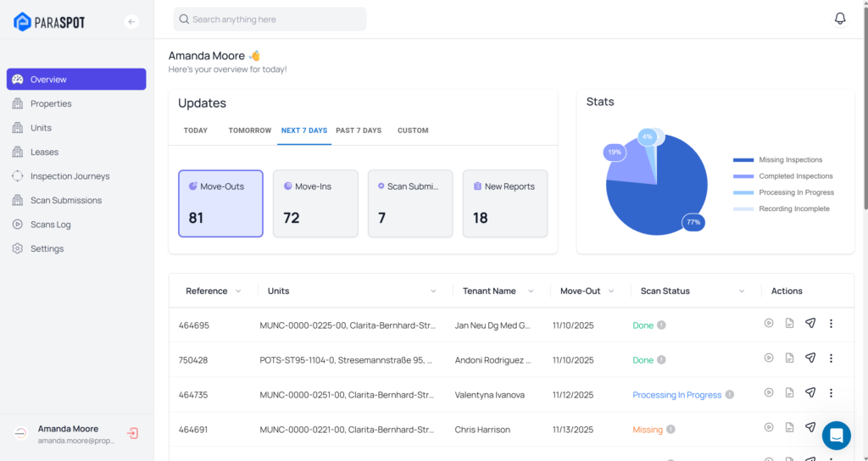Play the scan for reference 464695
Screen dimensions: 868x461
(x=769, y=323)
